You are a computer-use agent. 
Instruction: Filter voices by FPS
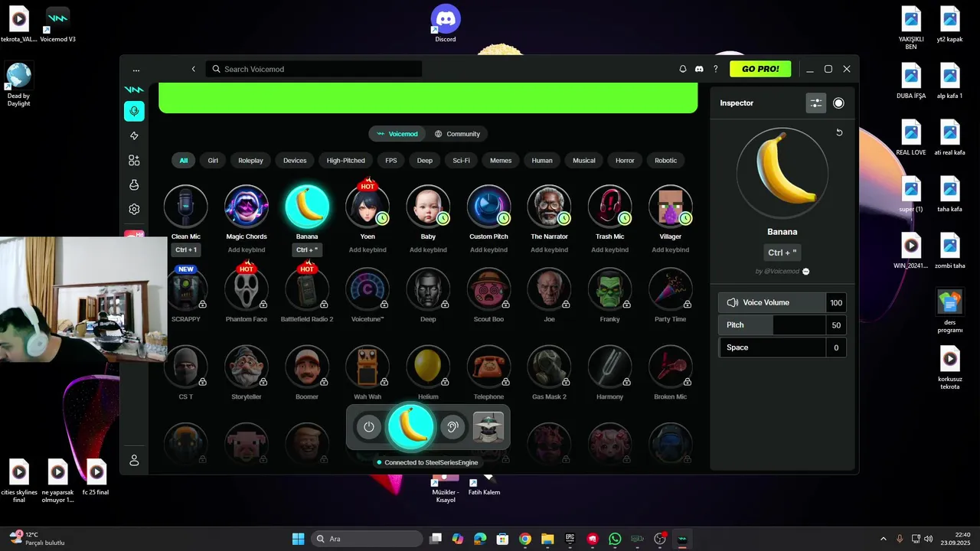click(x=391, y=161)
